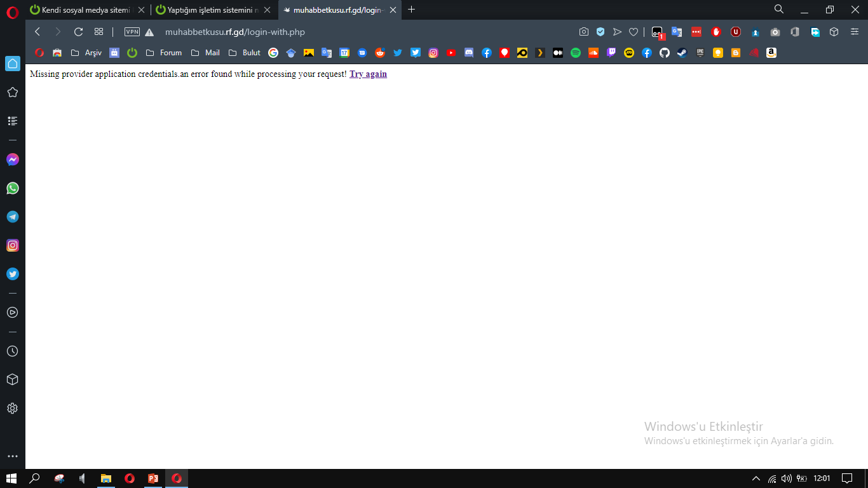Viewport: 868px width, 488px height.
Task: Open the Windows Start menu
Action: [x=11, y=478]
